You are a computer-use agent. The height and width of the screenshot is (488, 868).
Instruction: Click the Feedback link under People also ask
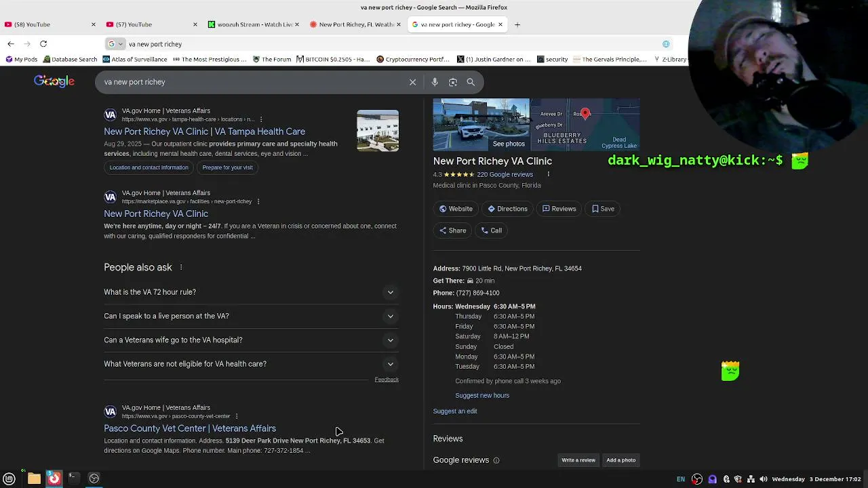387,380
